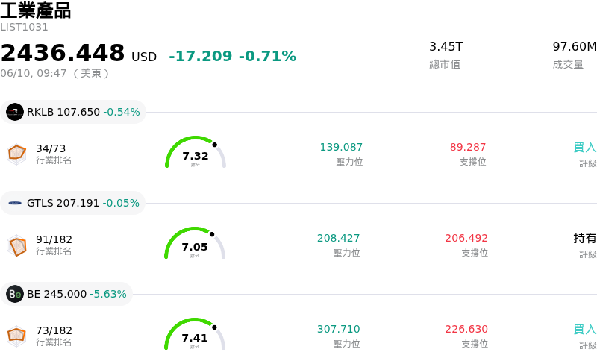Select GTLS industry rank 91/182
The width and height of the screenshot is (597, 364).
54,239
